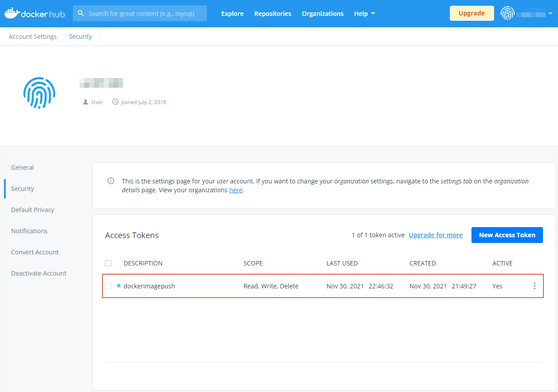Click the clock icon beside Joined date
The image size is (558, 392).
[x=116, y=102]
